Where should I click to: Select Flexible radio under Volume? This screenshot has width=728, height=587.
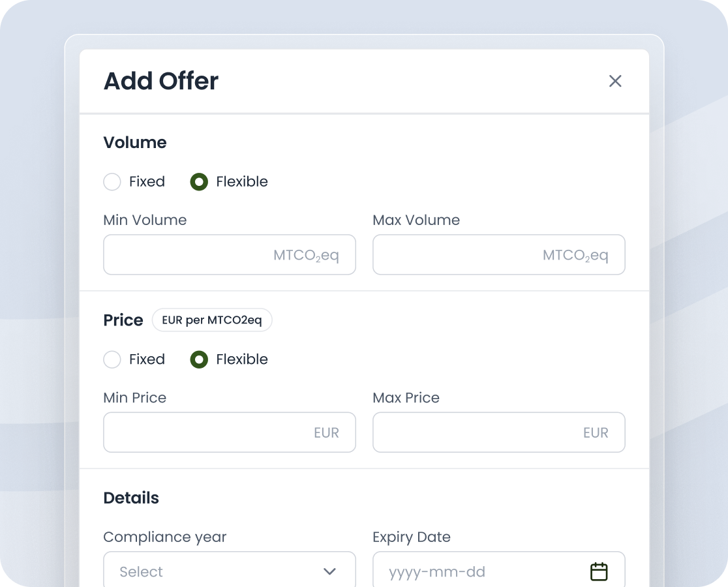(199, 182)
